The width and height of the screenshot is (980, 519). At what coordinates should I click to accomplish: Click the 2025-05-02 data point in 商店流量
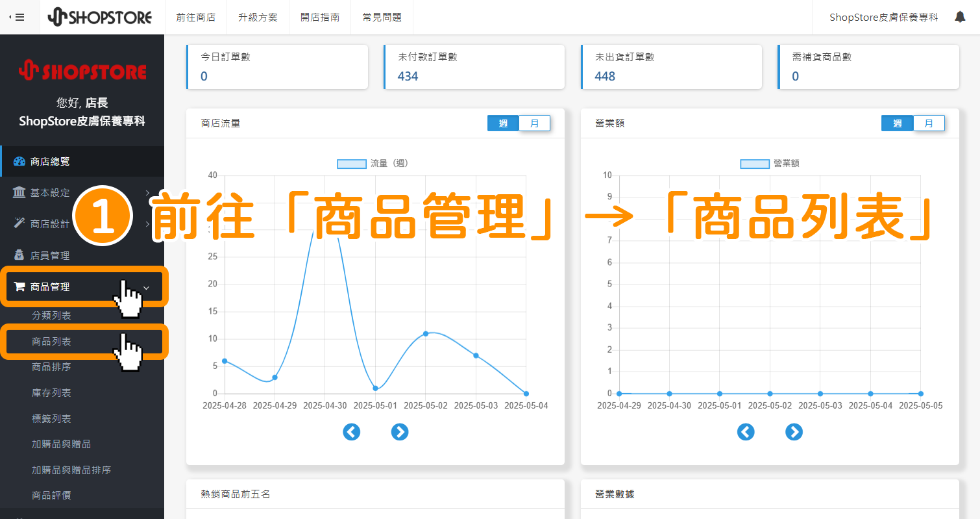(426, 334)
